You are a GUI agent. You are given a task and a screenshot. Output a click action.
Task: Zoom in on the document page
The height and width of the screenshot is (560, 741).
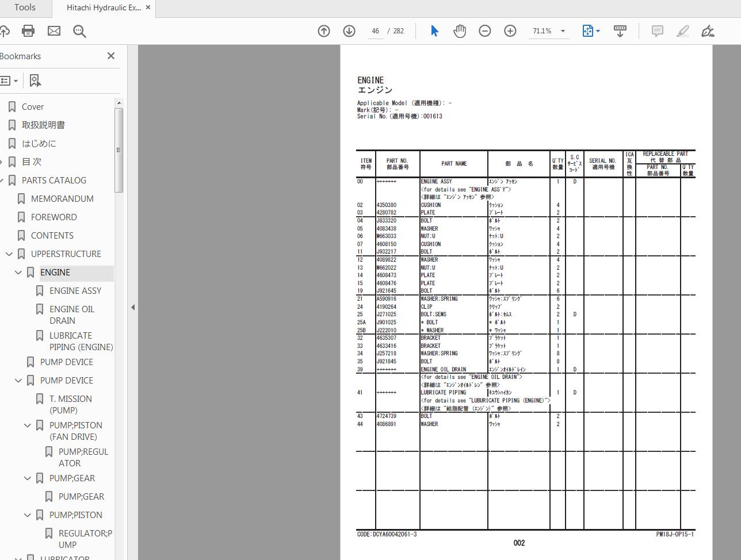click(x=510, y=31)
